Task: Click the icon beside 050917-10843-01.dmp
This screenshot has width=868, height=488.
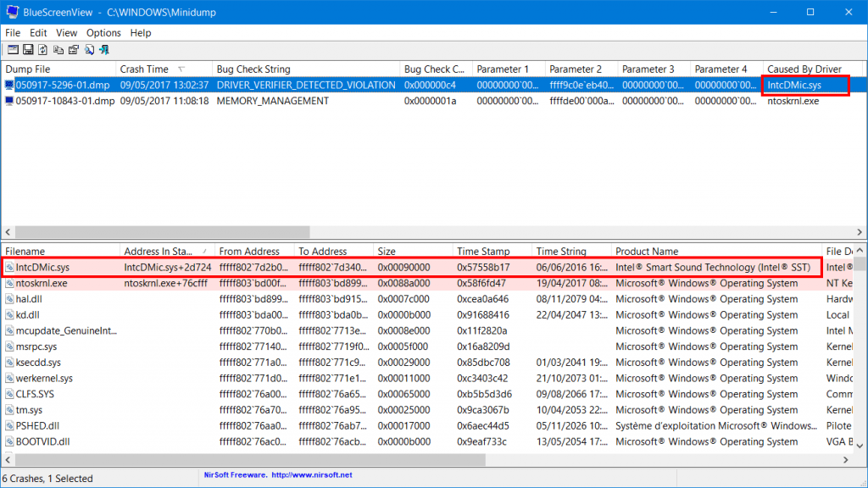Action: [9, 101]
